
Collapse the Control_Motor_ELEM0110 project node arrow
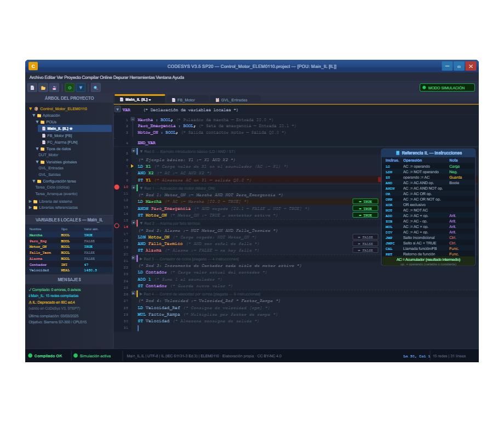tap(31, 109)
